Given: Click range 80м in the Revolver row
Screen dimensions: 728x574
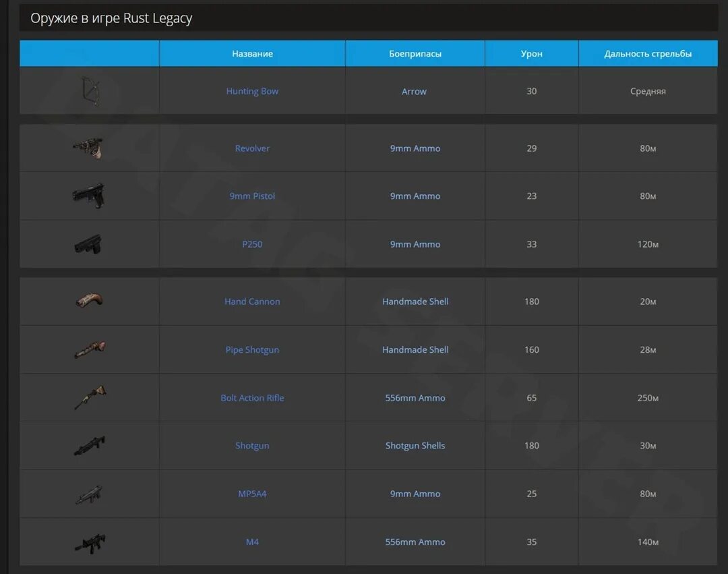Looking at the screenshot, I should click(648, 148).
